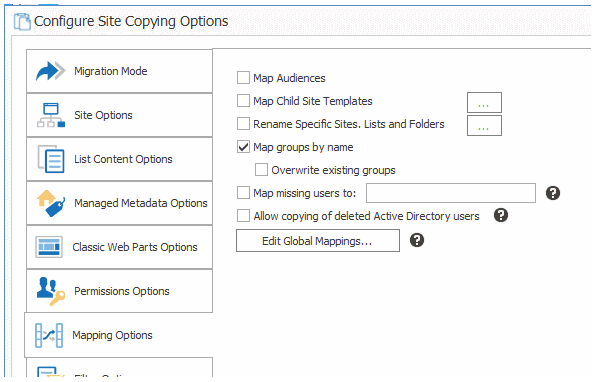Screen dimensions: 604x382
Task: Click the Map missing users text field
Action: point(451,193)
